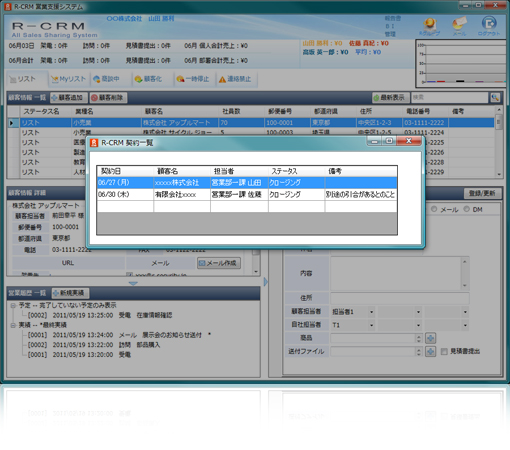Click cell 別途の引合があるとのこと

coord(361,194)
